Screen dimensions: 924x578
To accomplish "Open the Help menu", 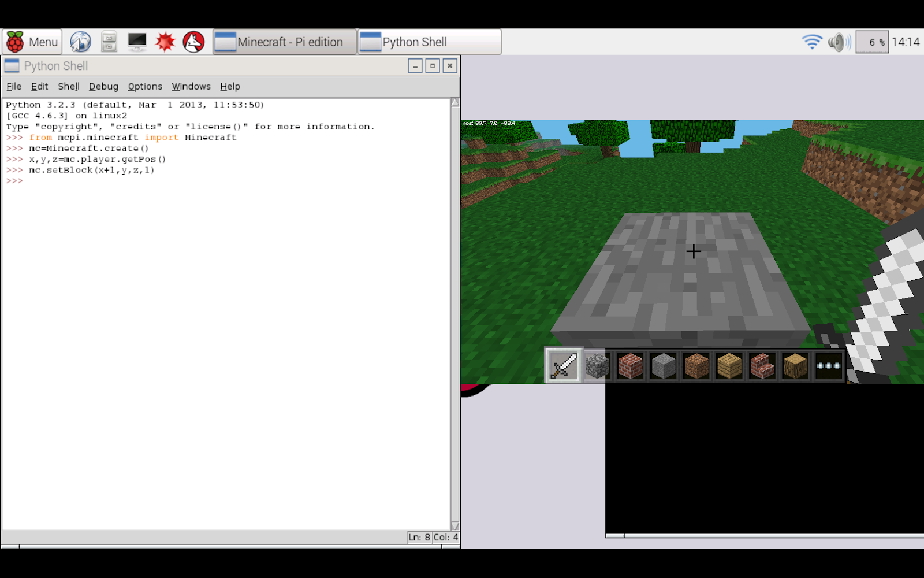I will coord(230,87).
